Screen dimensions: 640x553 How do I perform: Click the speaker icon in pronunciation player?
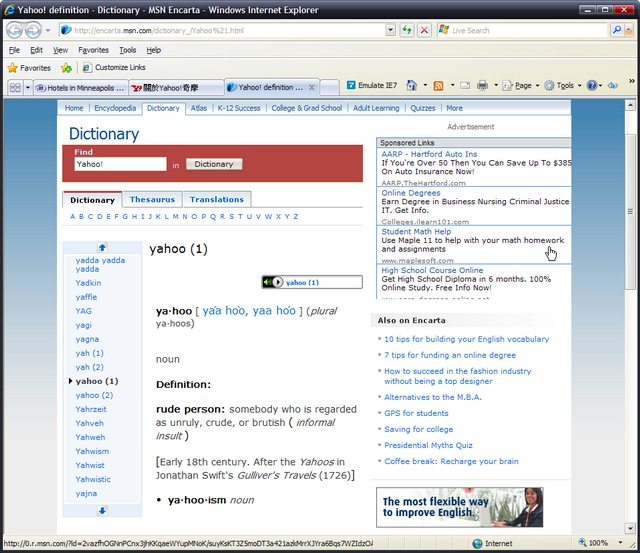267,282
